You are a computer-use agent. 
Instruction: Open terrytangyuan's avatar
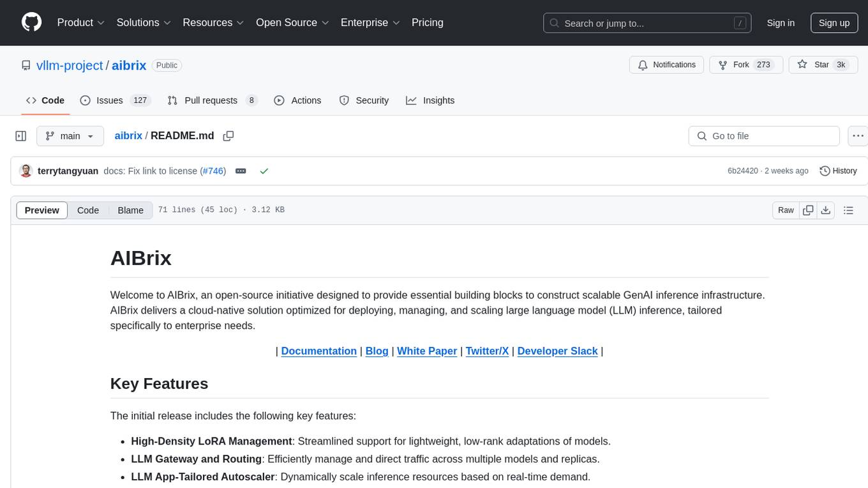[26, 171]
